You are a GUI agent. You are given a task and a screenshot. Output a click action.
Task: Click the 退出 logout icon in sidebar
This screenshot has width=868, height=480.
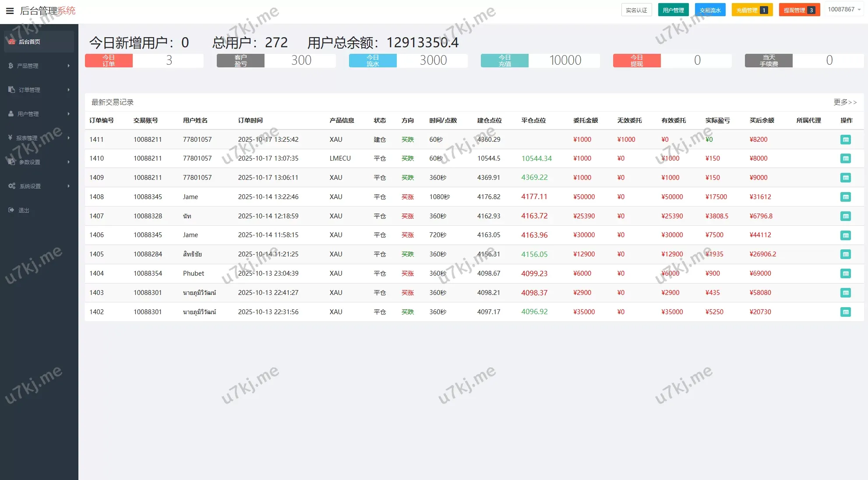coord(11,210)
